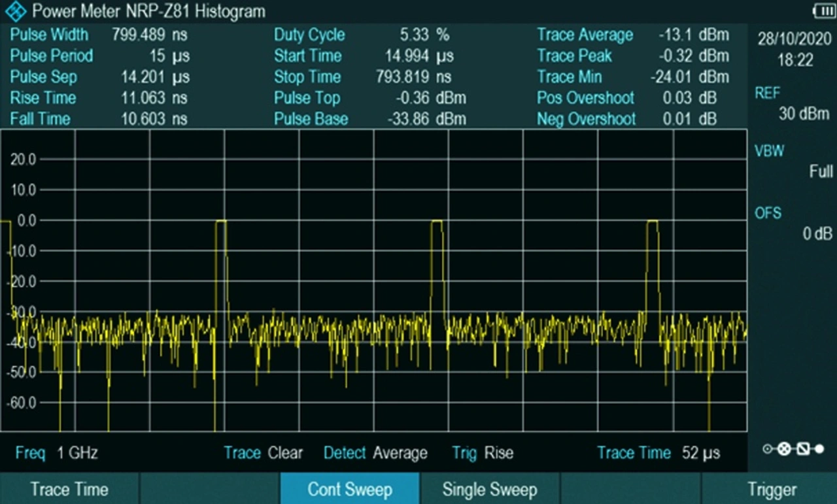Click the date and time display
The image size is (837, 504).
pos(794,50)
